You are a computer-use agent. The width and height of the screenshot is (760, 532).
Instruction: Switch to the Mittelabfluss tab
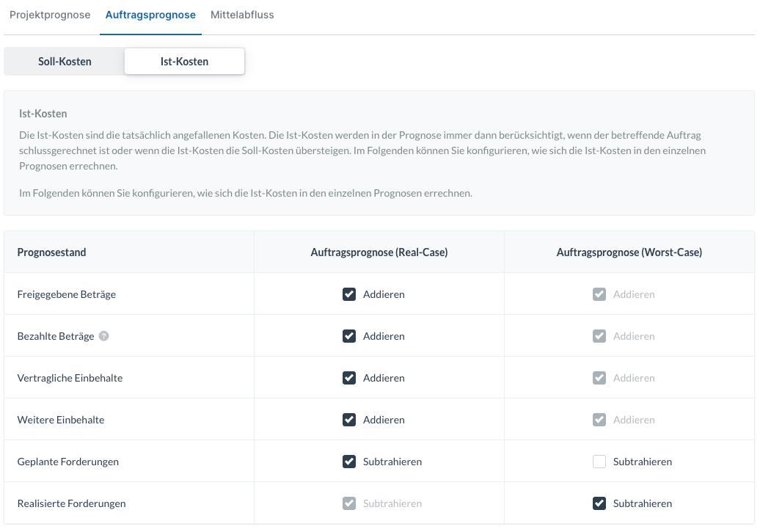(x=242, y=15)
